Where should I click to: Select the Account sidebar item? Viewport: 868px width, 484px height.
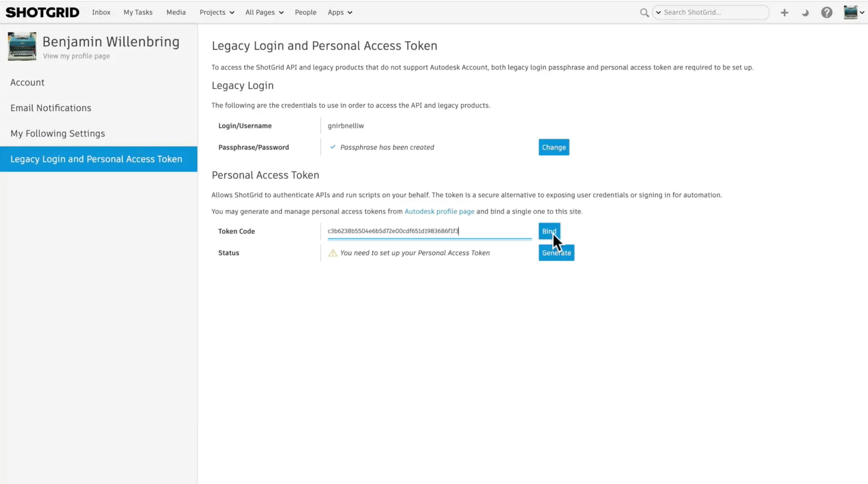99,82
